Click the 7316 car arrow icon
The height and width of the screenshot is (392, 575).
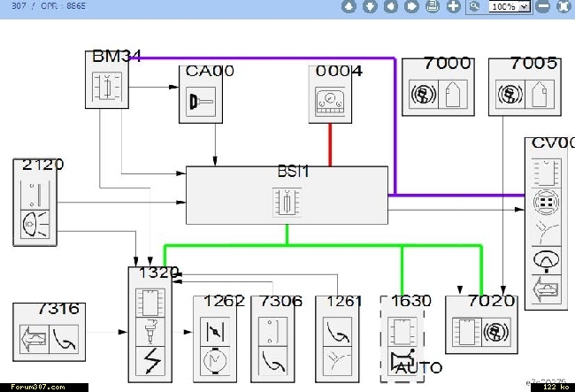(34, 339)
